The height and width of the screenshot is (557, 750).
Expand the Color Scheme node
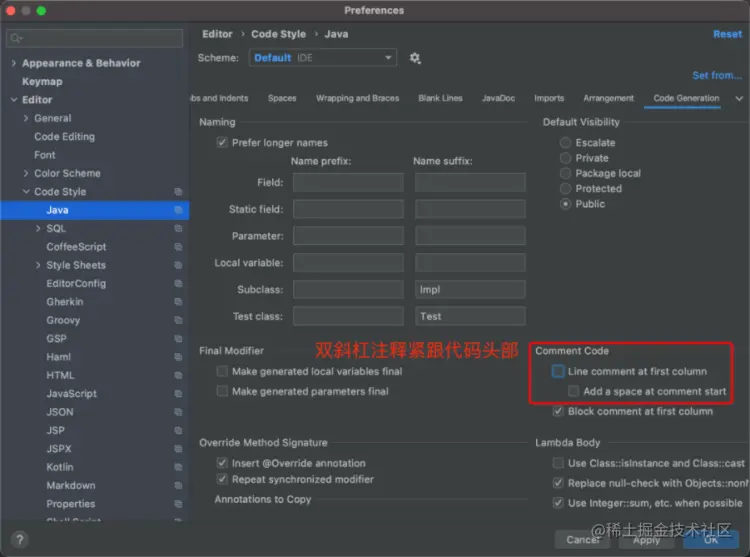[x=26, y=173]
